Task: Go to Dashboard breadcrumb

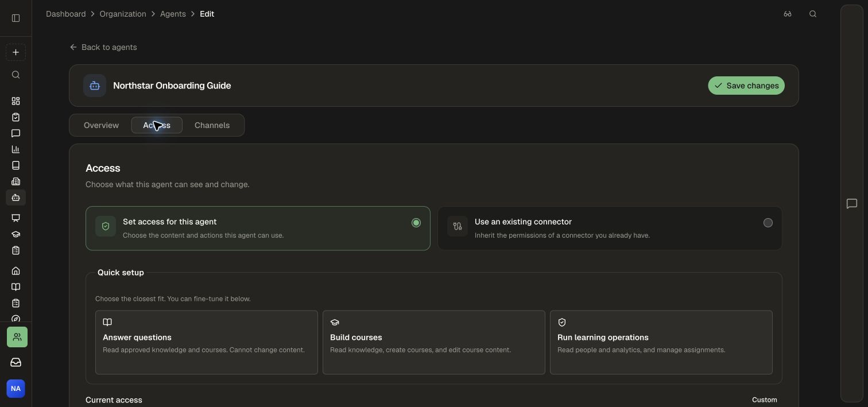Action: [66, 14]
